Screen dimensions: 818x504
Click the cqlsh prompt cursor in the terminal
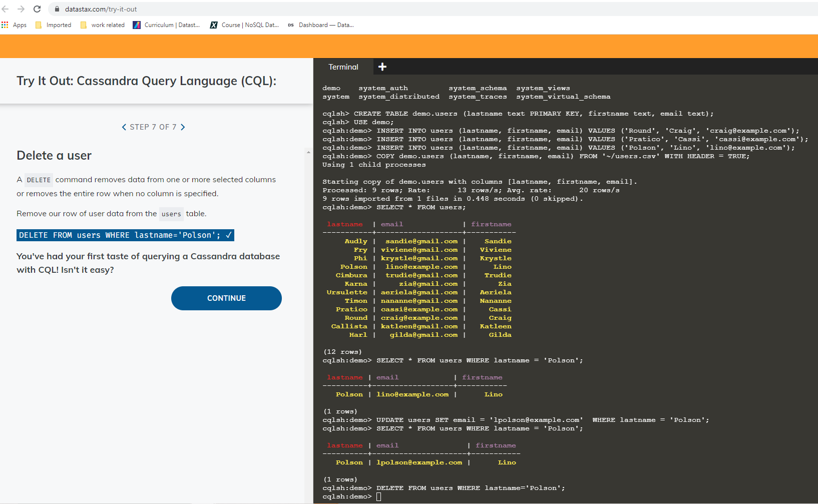pos(378,496)
